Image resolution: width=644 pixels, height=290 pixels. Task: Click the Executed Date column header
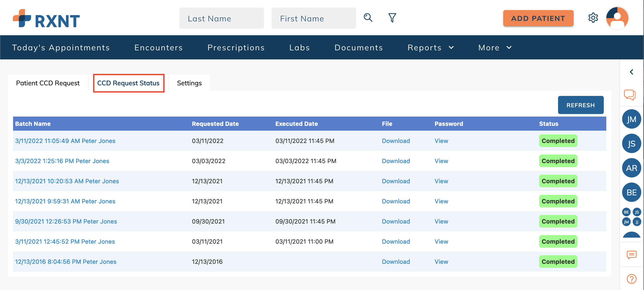click(297, 124)
